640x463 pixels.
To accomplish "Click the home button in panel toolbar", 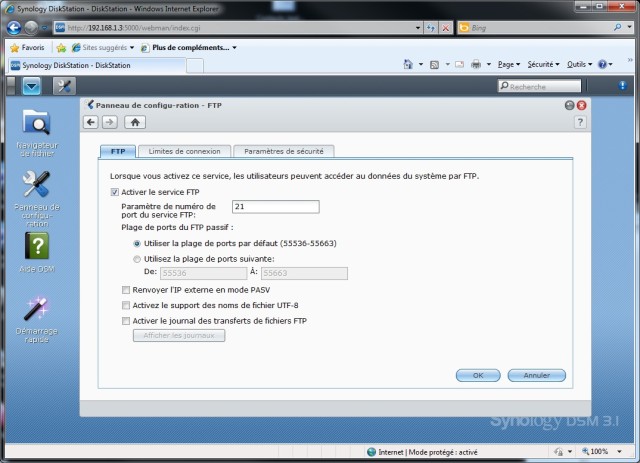I will pyautogui.click(x=133, y=122).
